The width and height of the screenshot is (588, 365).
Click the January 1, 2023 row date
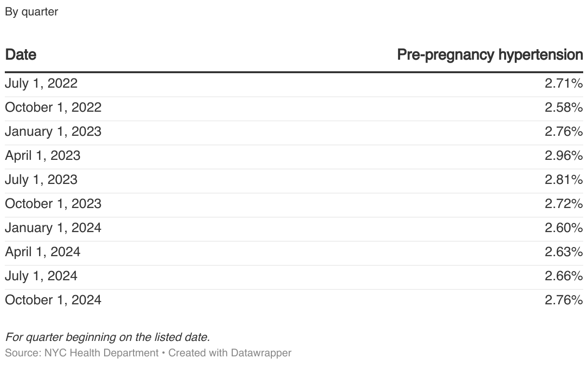tap(53, 131)
